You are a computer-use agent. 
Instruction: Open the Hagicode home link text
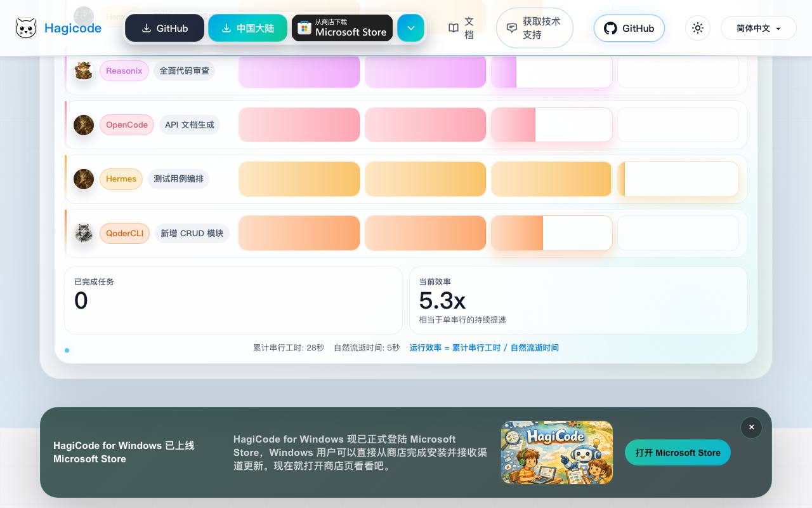pyautogui.click(x=73, y=28)
